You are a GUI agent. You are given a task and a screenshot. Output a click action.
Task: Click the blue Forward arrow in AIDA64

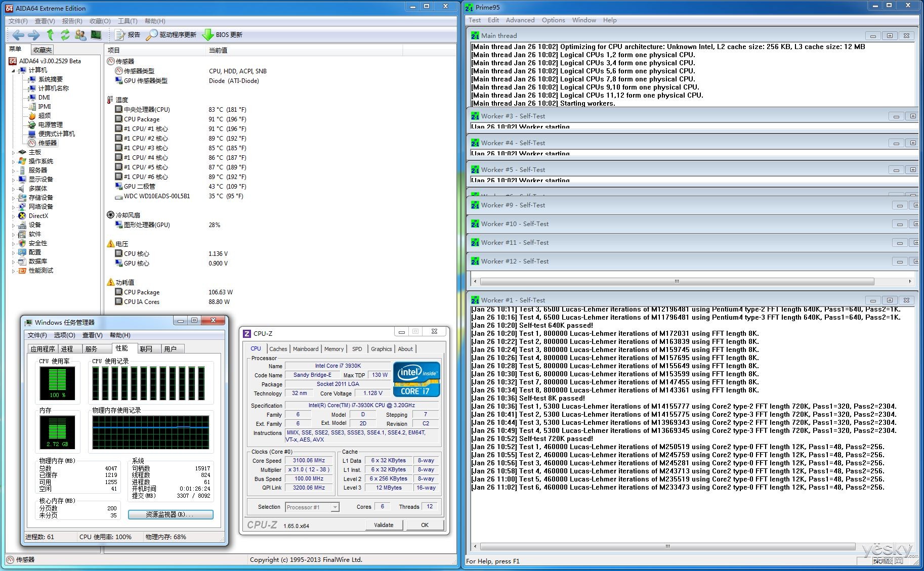[x=34, y=35]
